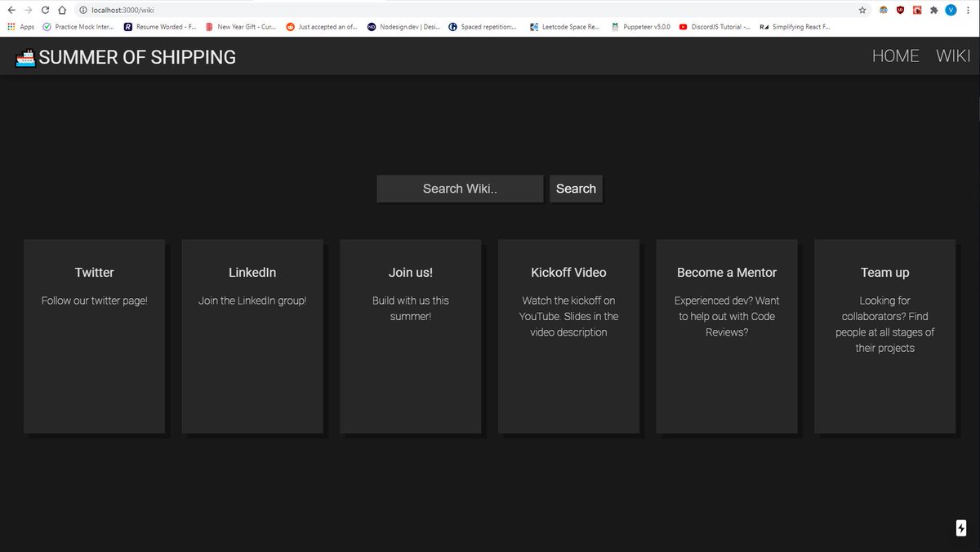Open the uBlock Origin shield extension
The width and height of the screenshot is (980, 552).
pos(900,10)
